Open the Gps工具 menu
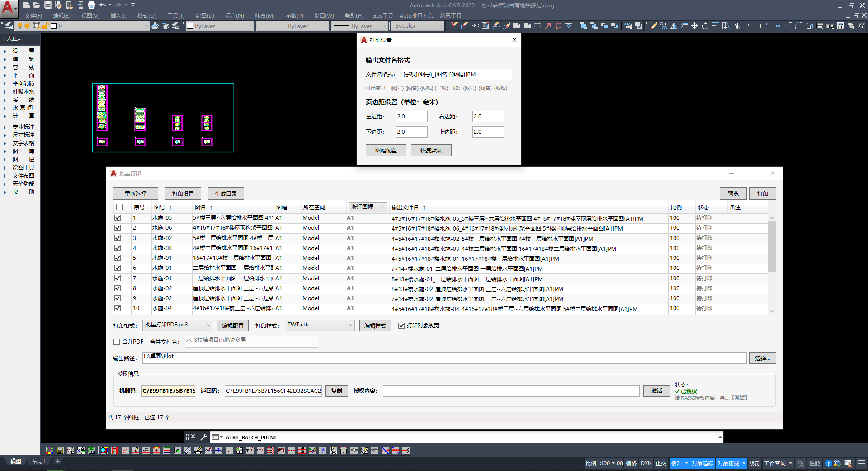868x471 pixels. click(382, 15)
